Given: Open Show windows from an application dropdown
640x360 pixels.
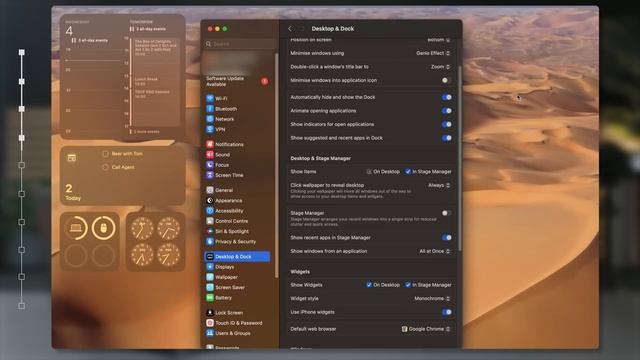Looking at the screenshot, I should (x=435, y=251).
